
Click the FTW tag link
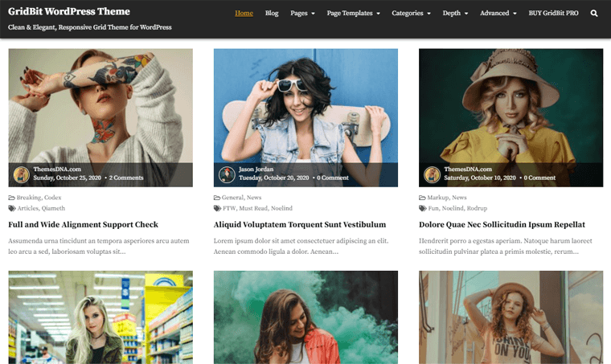(x=229, y=208)
